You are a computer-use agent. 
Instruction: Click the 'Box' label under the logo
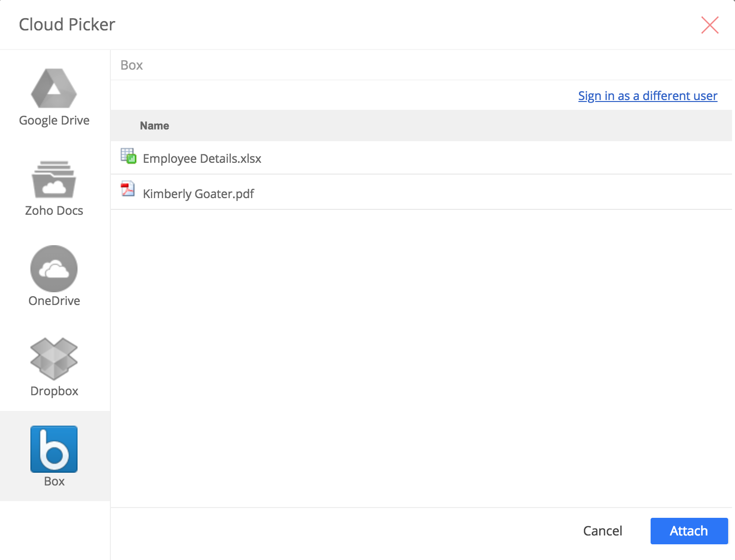tap(54, 482)
